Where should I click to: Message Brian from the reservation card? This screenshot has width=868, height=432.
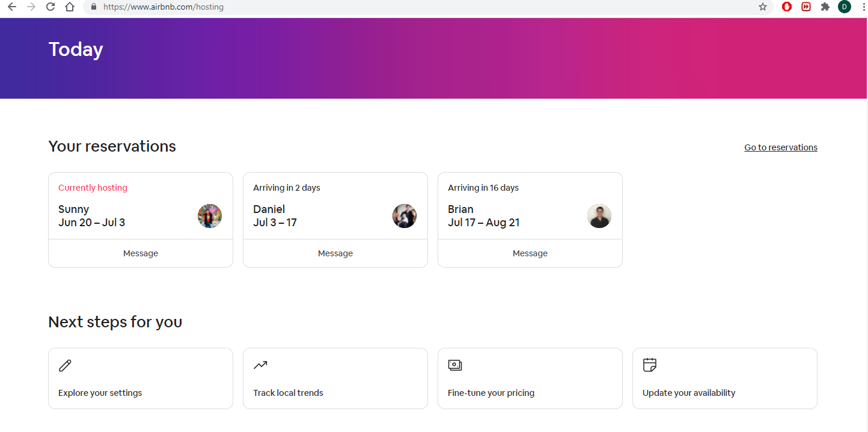(x=530, y=253)
